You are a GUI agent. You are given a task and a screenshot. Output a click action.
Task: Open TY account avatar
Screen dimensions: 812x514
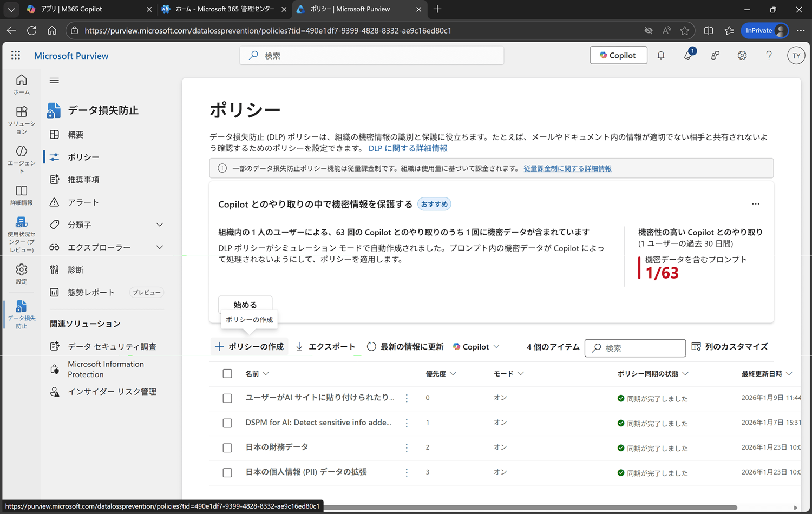(796, 55)
